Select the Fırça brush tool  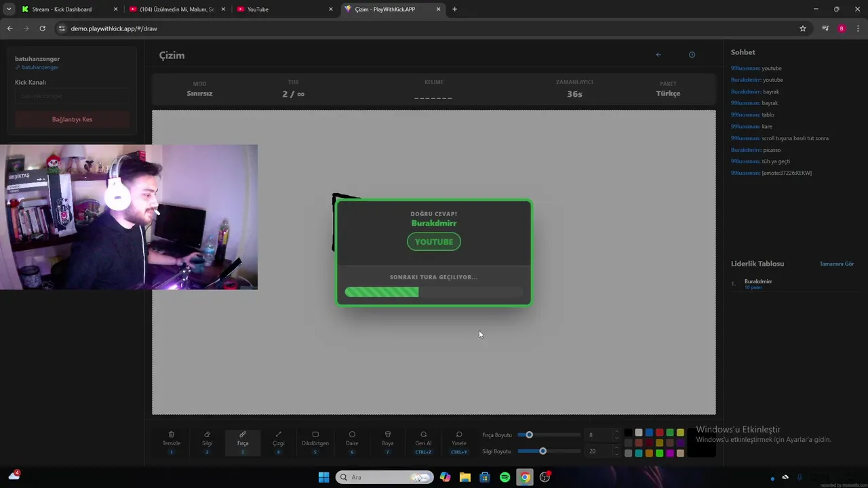pos(243,443)
